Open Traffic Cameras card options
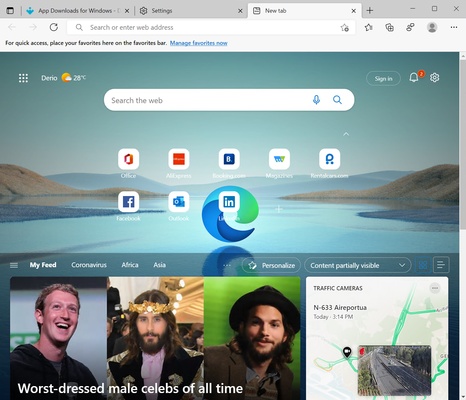 [x=435, y=288]
